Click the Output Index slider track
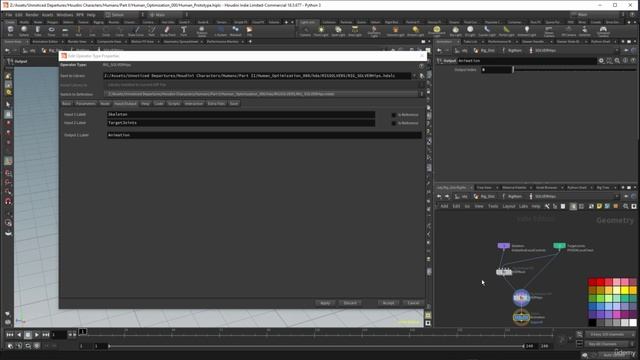This screenshot has width=640, height=360. (x=575, y=70)
